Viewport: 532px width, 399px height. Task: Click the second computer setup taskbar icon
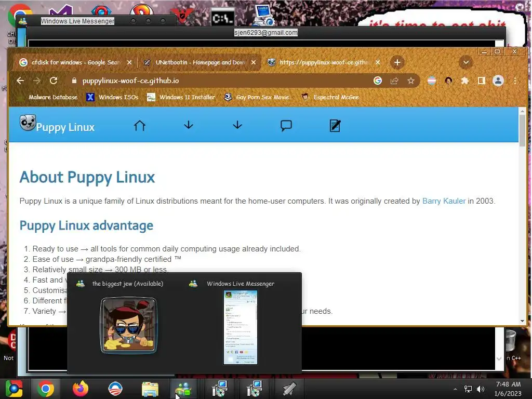(x=254, y=389)
